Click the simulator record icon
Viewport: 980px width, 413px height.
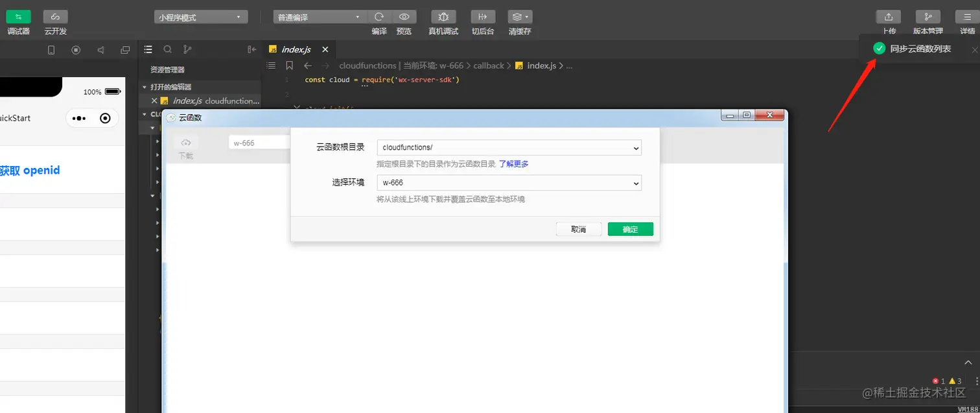(x=76, y=50)
